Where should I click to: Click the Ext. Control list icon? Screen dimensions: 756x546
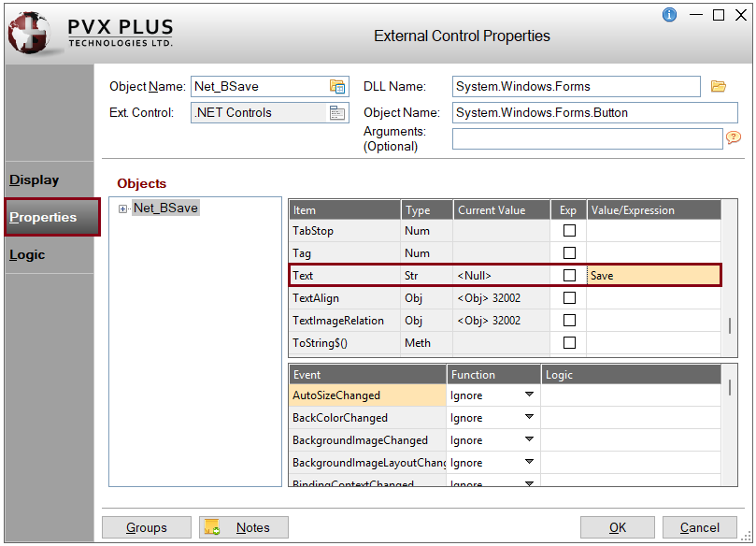point(337,113)
